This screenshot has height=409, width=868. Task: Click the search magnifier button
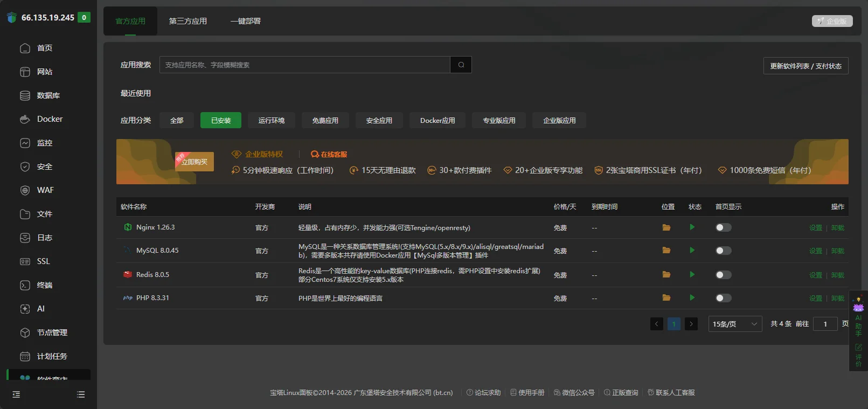click(x=461, y=65)
